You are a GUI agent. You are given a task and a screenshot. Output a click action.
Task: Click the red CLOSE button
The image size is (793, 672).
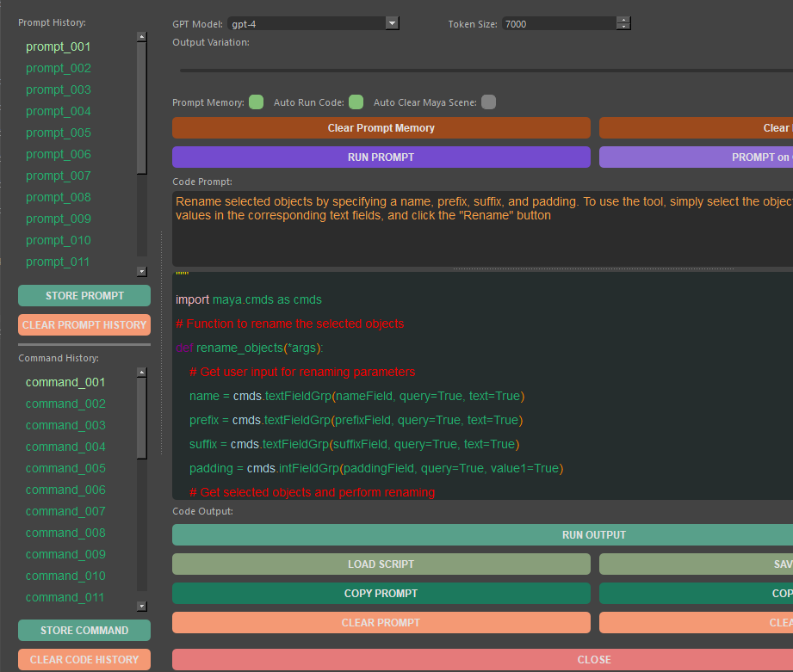[x=482, y=659]
